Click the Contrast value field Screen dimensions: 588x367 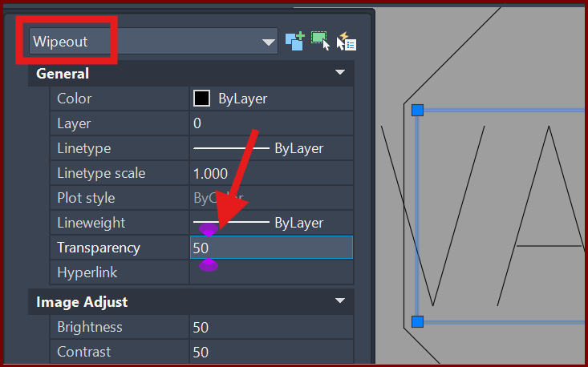pos(270,352)
